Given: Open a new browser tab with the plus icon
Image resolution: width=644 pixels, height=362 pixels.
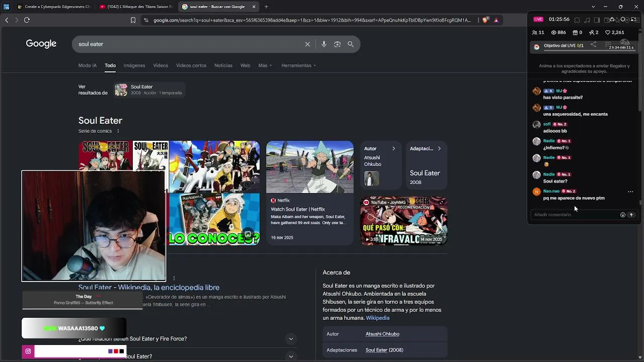Looking at the screenshot, I should (266, 7).
